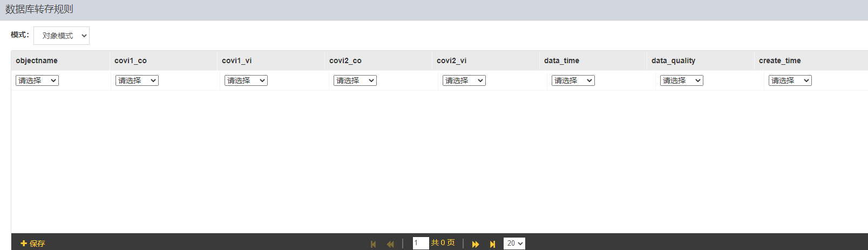Open the covi1_vi column dropdown
This screenshot has width=868, height=250.
[x=246, y=80]
